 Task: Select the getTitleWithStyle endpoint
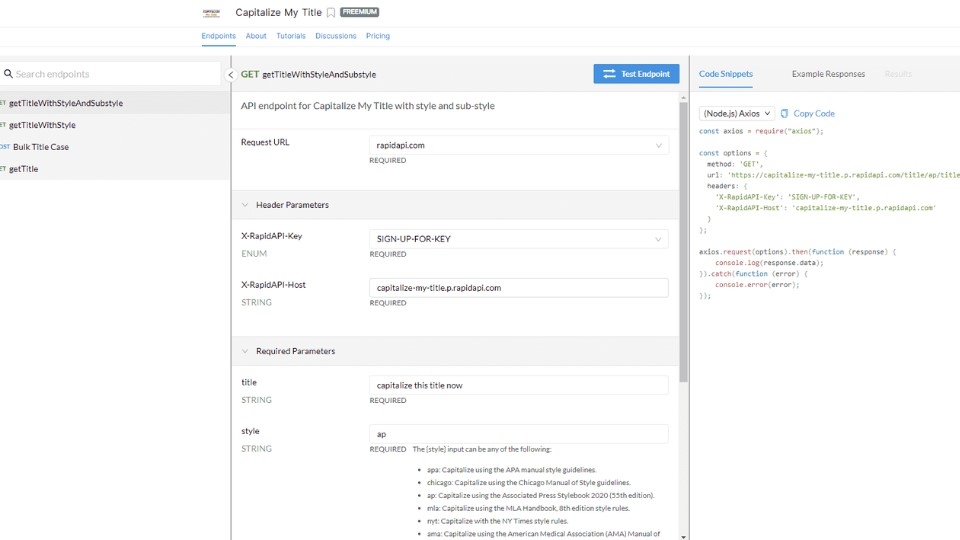point(42,125)
